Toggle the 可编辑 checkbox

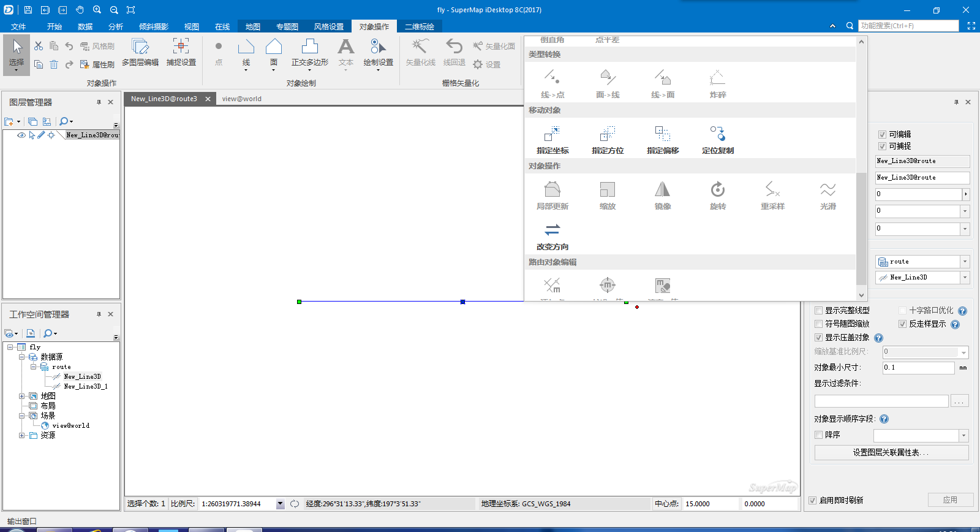pos(883,134)
